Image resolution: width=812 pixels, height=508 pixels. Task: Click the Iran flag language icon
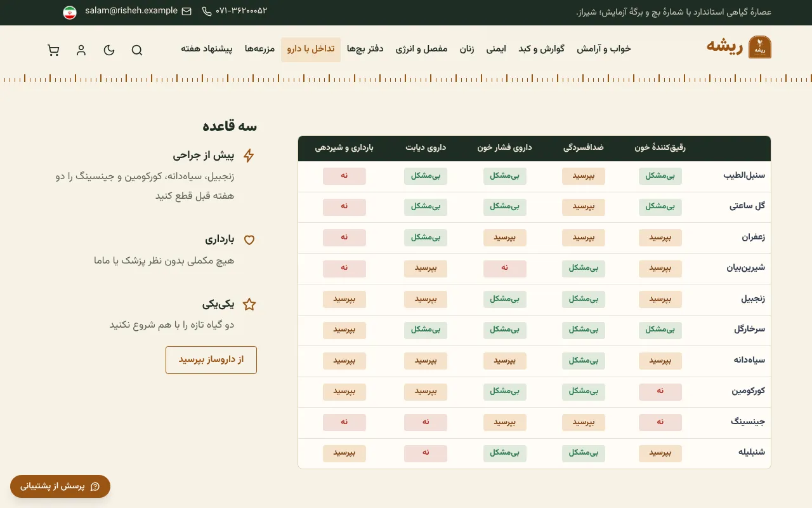[x=70, y=12]
